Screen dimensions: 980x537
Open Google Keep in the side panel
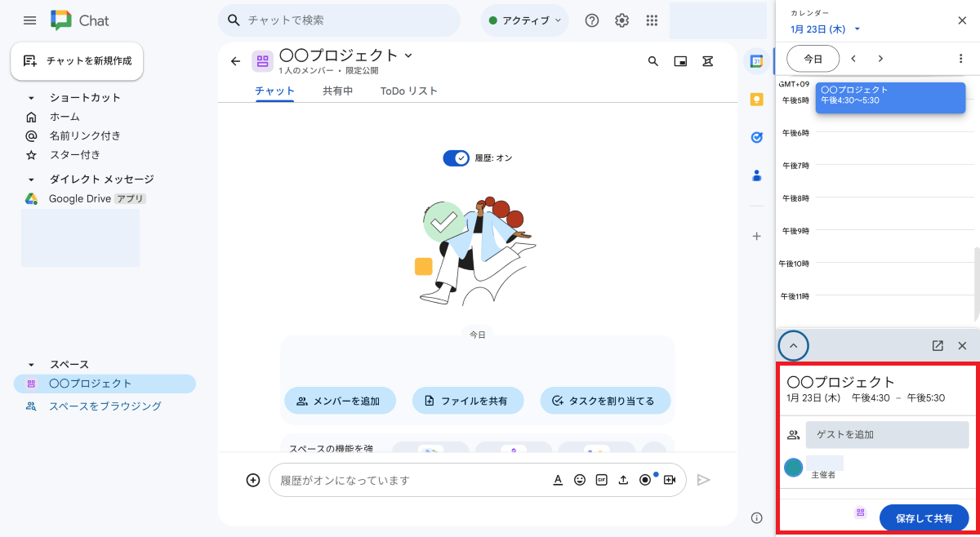756,100
